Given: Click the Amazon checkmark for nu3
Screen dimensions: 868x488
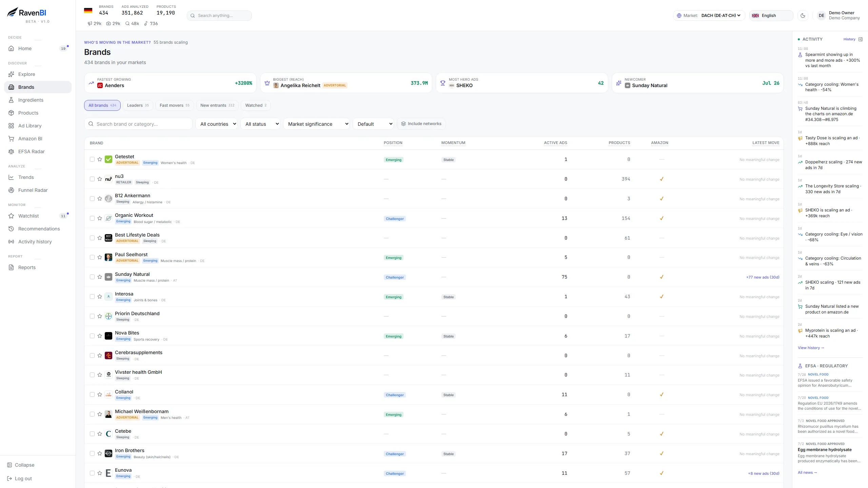Looking at the screenshot, I should tap(662, 179).
